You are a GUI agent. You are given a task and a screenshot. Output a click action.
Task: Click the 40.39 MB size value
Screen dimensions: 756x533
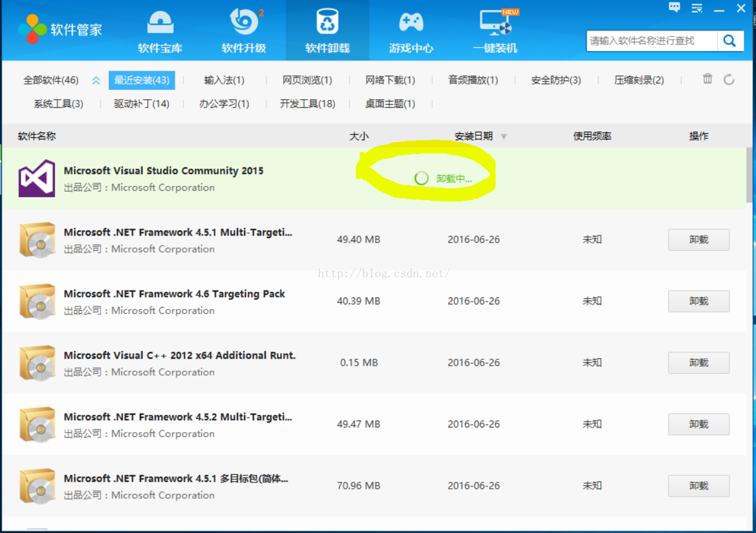(358, 301)
